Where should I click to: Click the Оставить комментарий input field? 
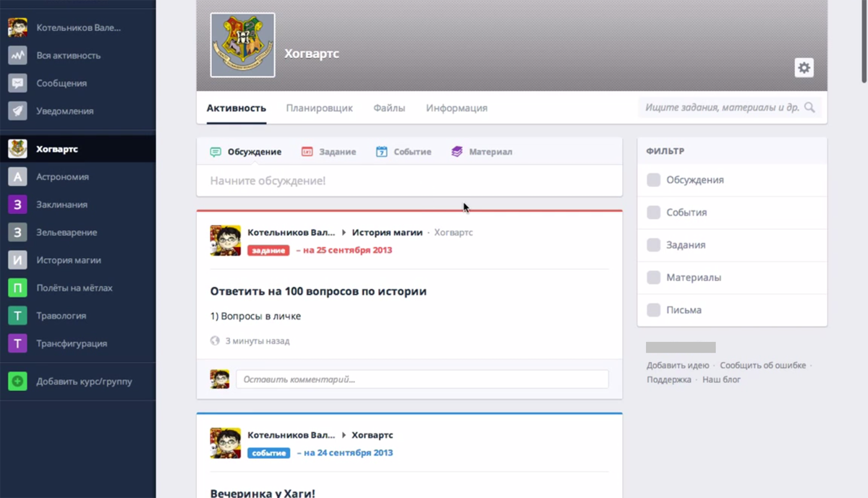[x=422, y=379]
